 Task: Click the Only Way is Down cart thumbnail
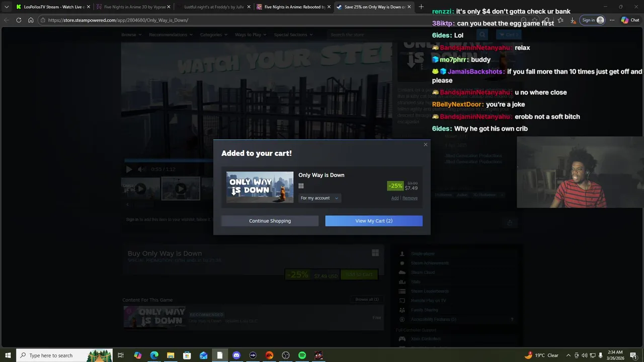coord(260,187)
